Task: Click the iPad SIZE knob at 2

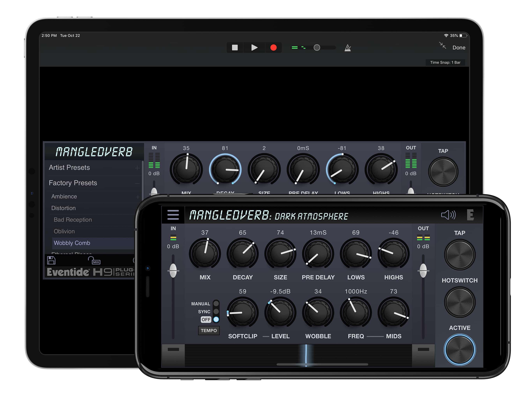Action: 264,170
